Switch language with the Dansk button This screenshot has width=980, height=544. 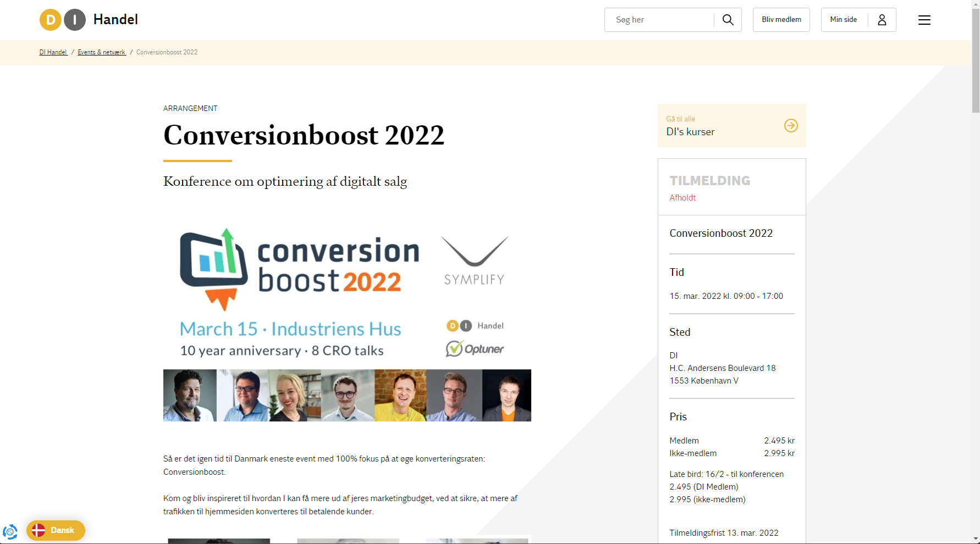pos(56,530)
